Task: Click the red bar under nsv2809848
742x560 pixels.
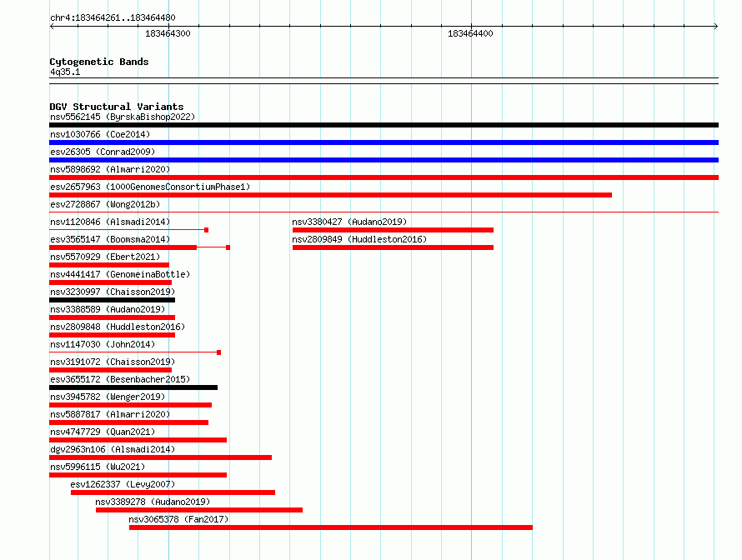Action: 113,335
